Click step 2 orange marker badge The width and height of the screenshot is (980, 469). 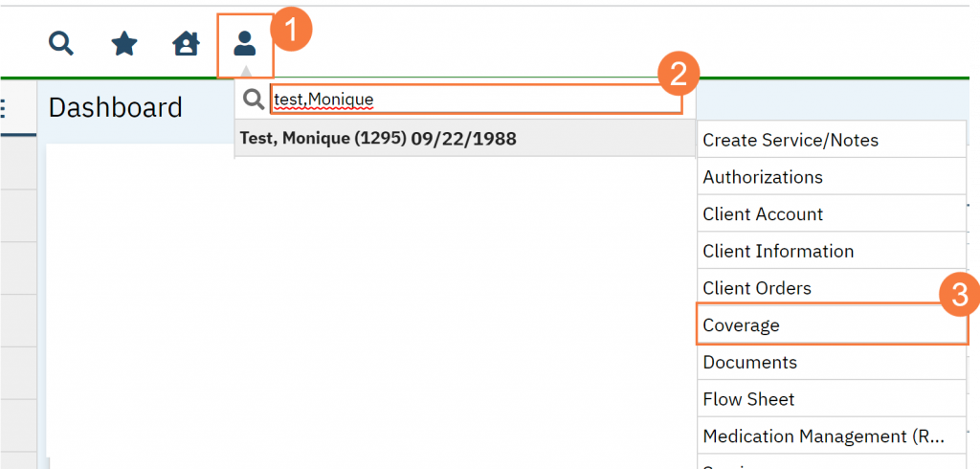tap(679, 75)
